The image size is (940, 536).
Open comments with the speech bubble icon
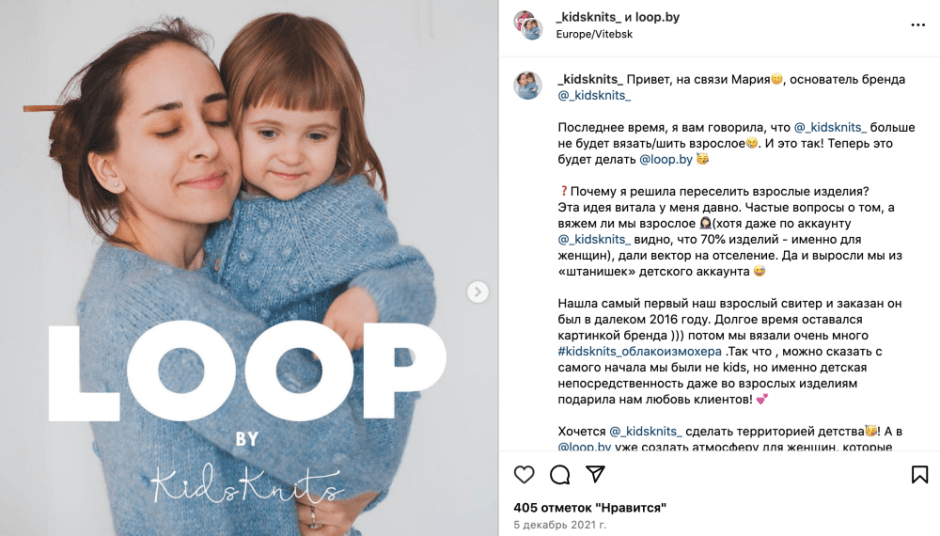click(560, 474)
